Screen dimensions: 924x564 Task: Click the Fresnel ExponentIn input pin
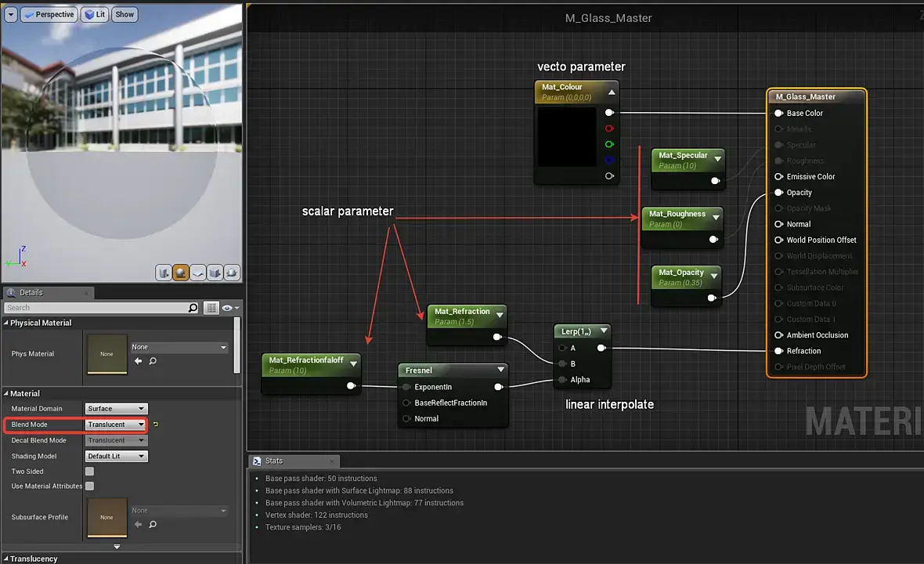[x=406, y=387]
